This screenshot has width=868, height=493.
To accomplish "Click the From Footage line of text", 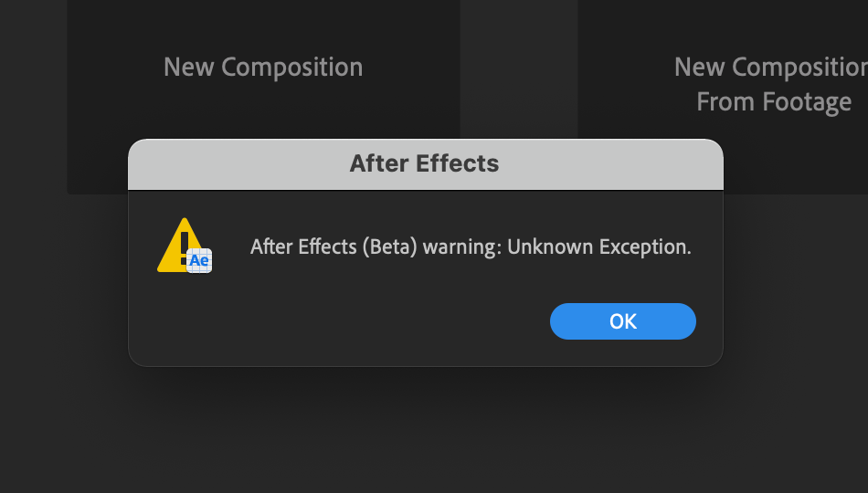I will [x=774, y=102].
